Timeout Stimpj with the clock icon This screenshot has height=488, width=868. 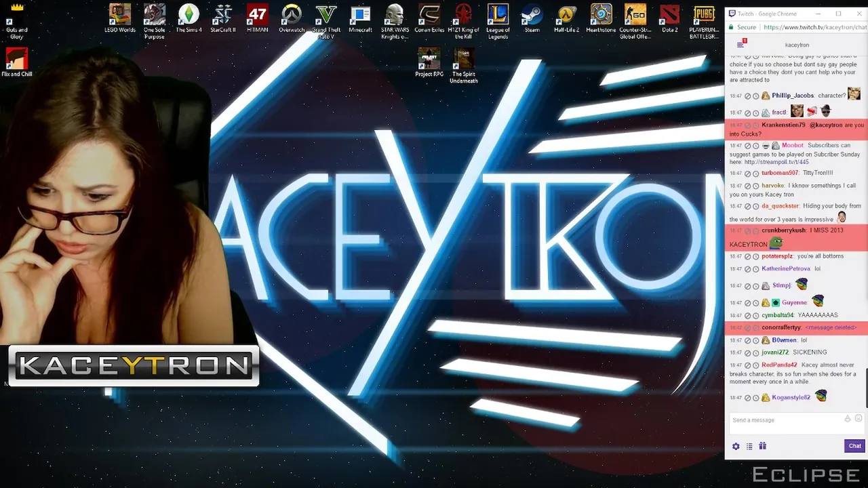click(x=755, y=286)
